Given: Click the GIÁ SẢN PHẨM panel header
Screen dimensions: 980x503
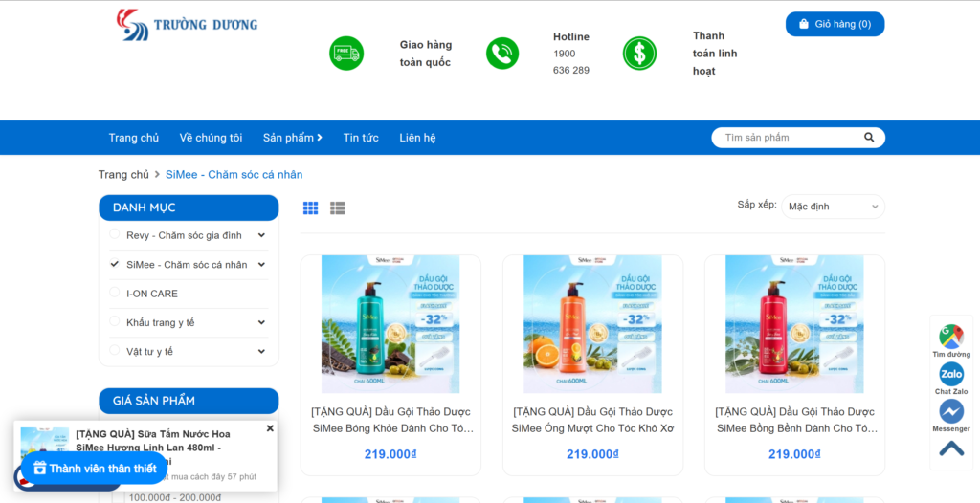Looking at the screenshot, I should click(x=189, y=401).
